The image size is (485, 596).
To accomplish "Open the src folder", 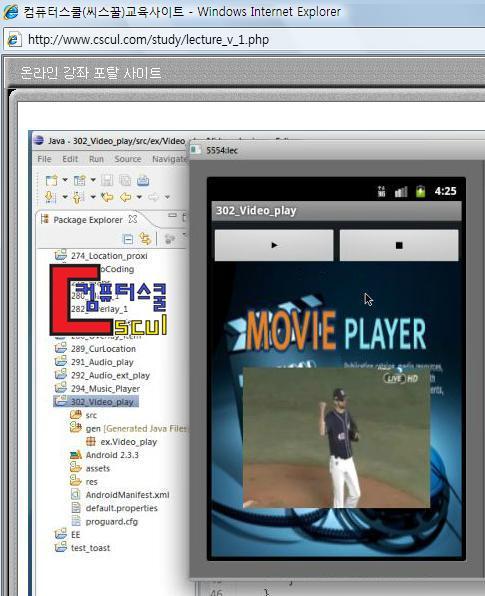I will click(x=91, y=415).
